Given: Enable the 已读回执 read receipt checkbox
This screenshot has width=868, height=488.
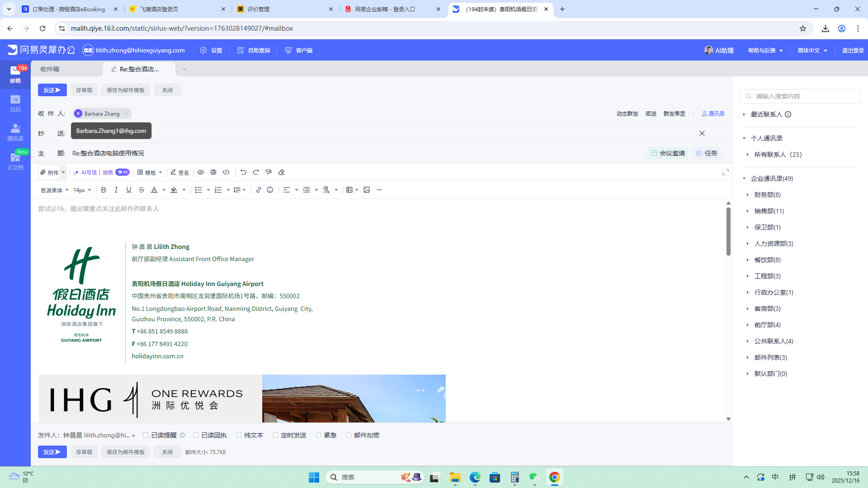Looking at the screenshot, I should click(196, 435).
